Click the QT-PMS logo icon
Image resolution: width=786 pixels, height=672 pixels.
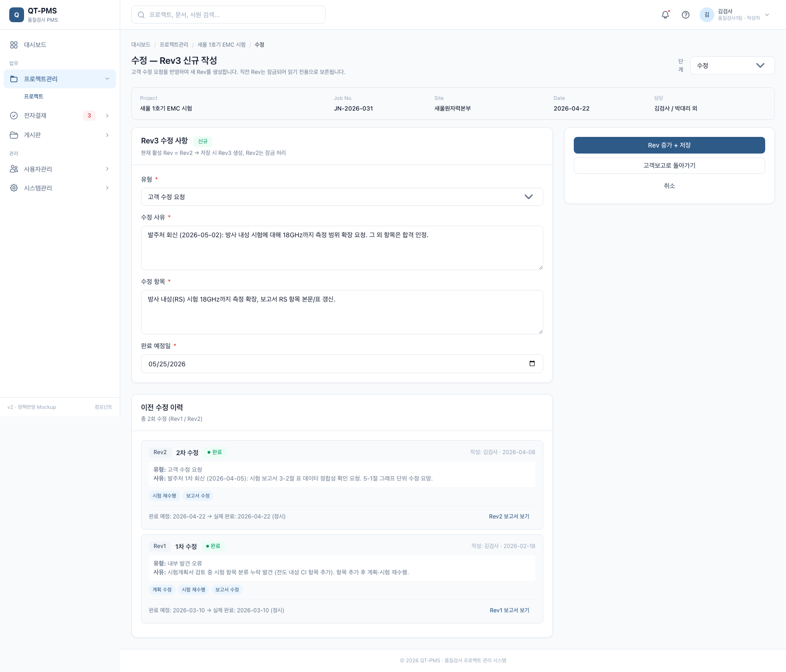point(17,15)
